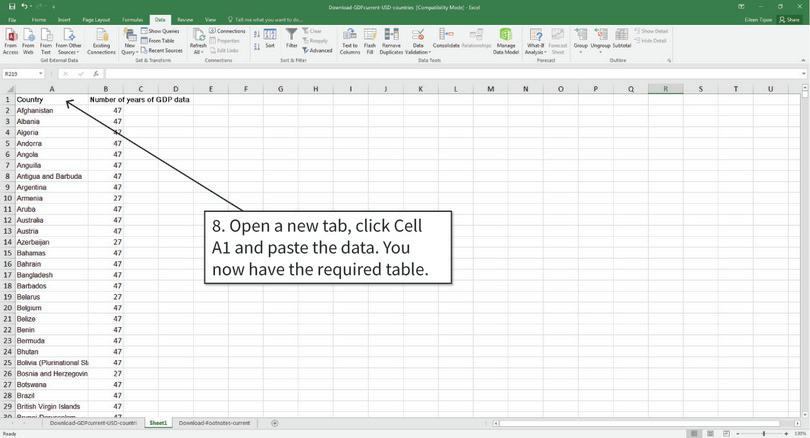Click the Insert Function fx icon
This screenshot has height=438, width=810.
96,74
